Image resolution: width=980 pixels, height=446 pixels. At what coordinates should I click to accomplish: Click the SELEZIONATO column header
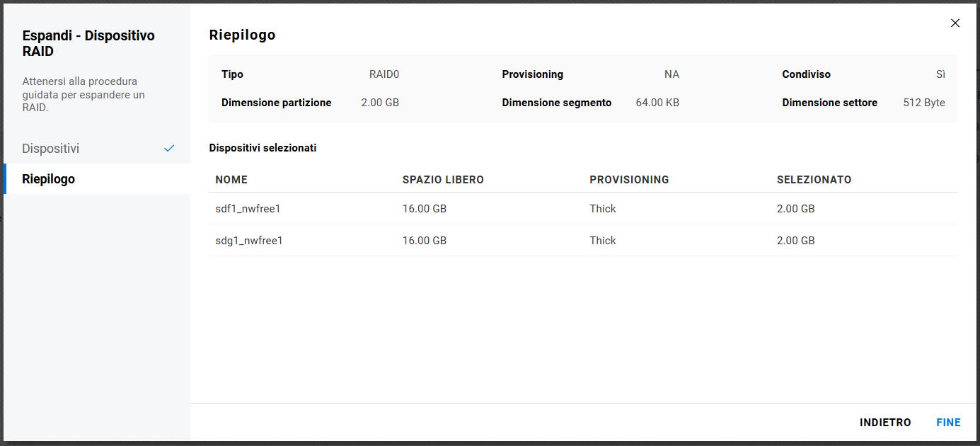[x=814, y=180]
